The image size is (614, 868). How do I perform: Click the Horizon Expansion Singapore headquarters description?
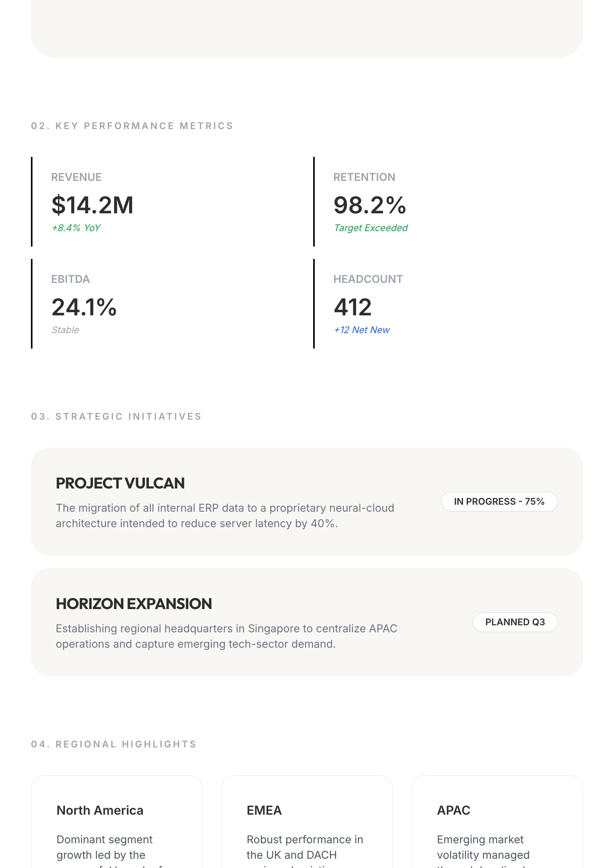226,636
